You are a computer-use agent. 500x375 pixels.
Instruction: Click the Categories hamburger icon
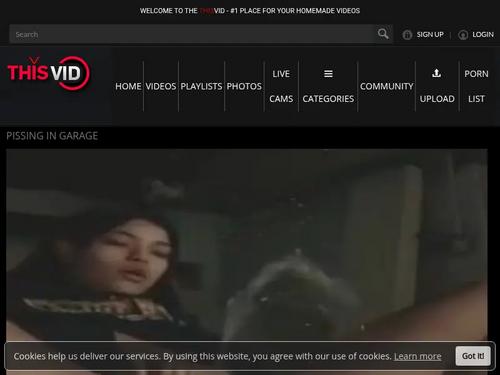pos(328,74)
